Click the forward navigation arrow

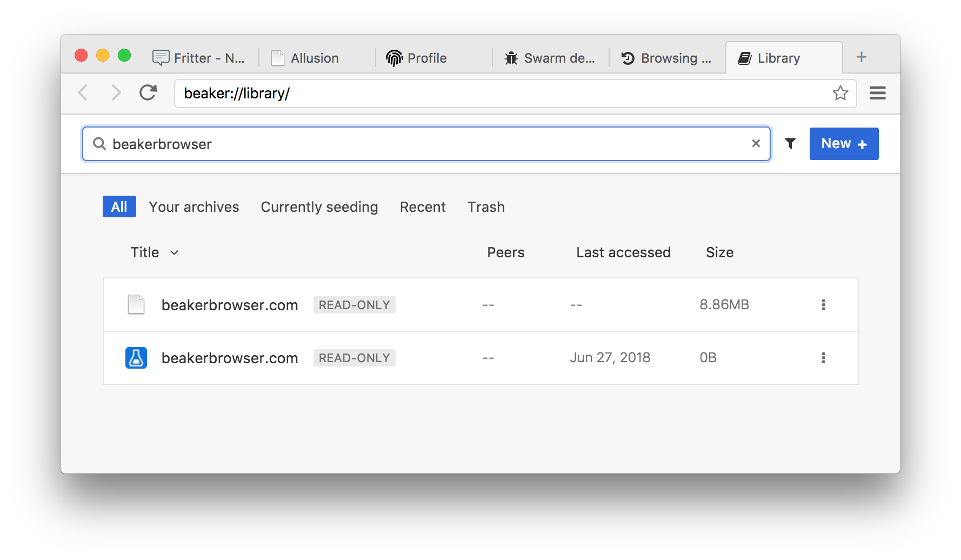tap(116, 92)
